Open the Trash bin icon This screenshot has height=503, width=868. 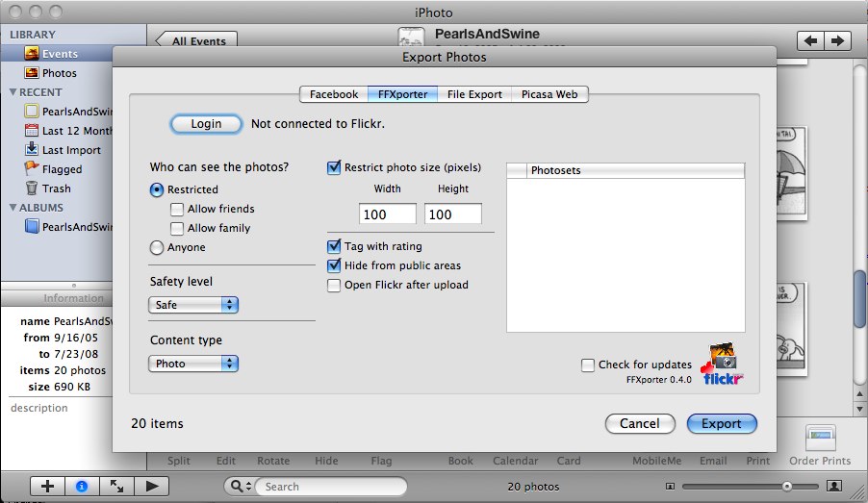(32, 189)
